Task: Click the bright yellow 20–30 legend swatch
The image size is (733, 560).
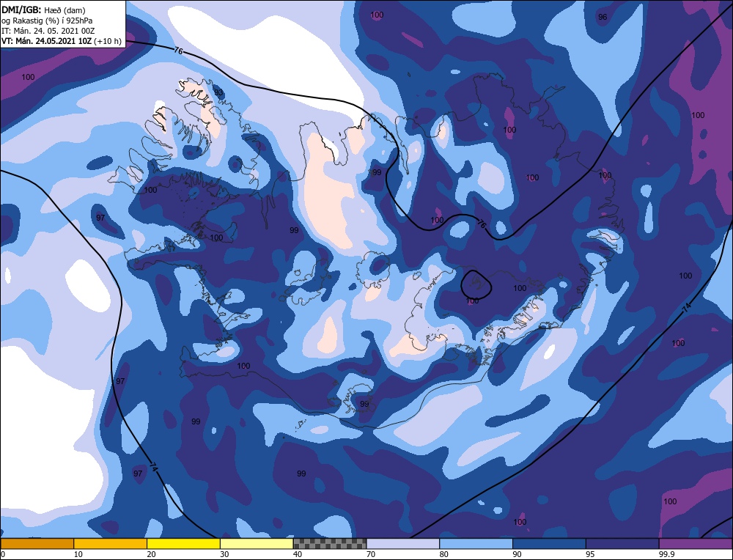Action: point(183,544)
